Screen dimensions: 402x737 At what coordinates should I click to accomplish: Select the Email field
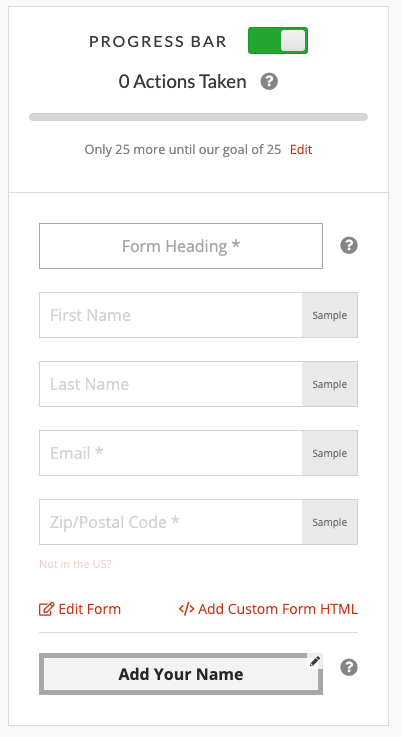click(x=171, y=453)
